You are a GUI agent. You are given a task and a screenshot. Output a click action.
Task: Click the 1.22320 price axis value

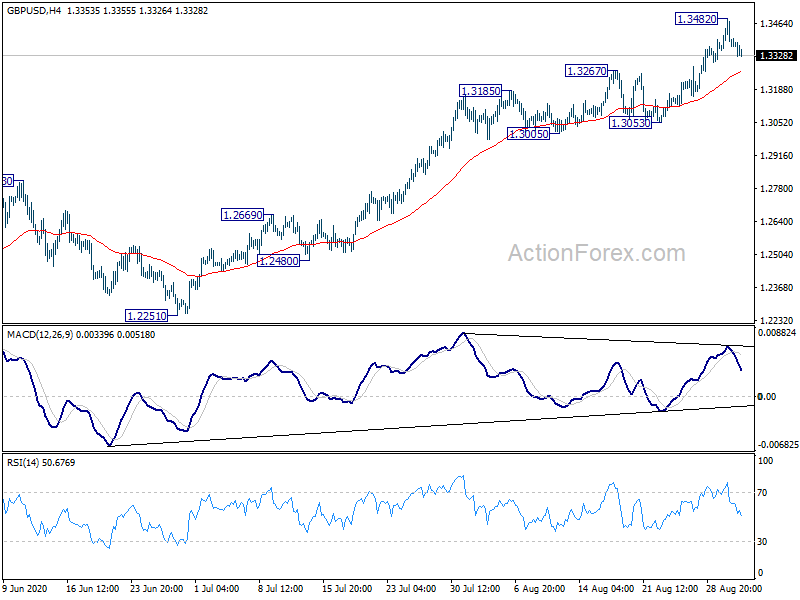point(777,320)
